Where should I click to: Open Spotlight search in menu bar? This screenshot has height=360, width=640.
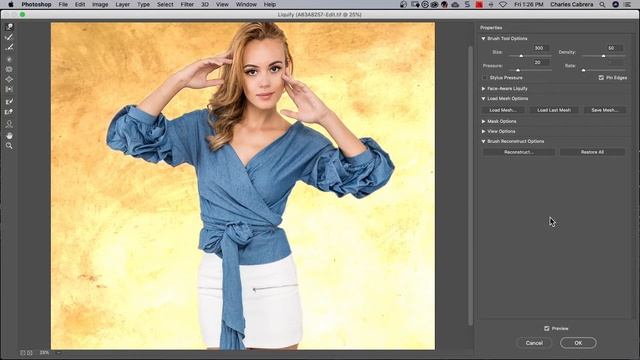pos(602,4)
